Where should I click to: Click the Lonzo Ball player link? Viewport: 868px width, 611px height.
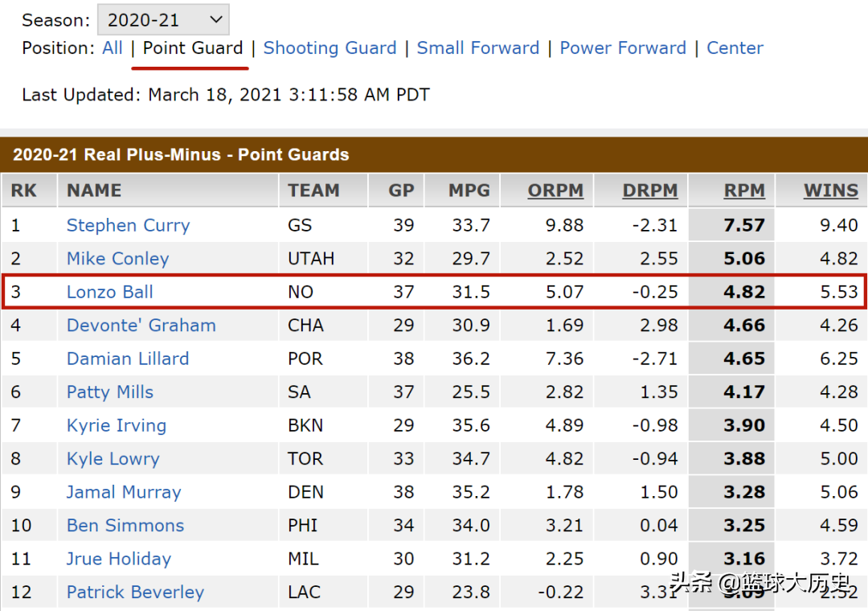[109, 292]
